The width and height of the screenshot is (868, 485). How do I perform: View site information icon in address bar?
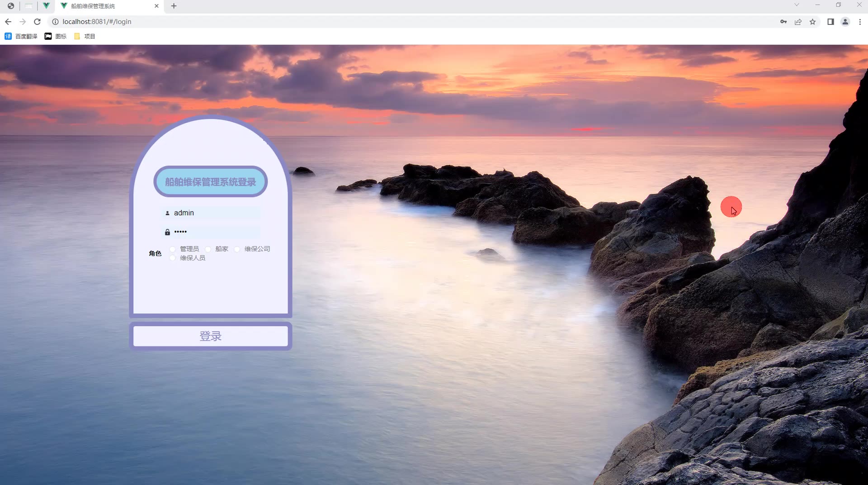[x=55, y=22]
